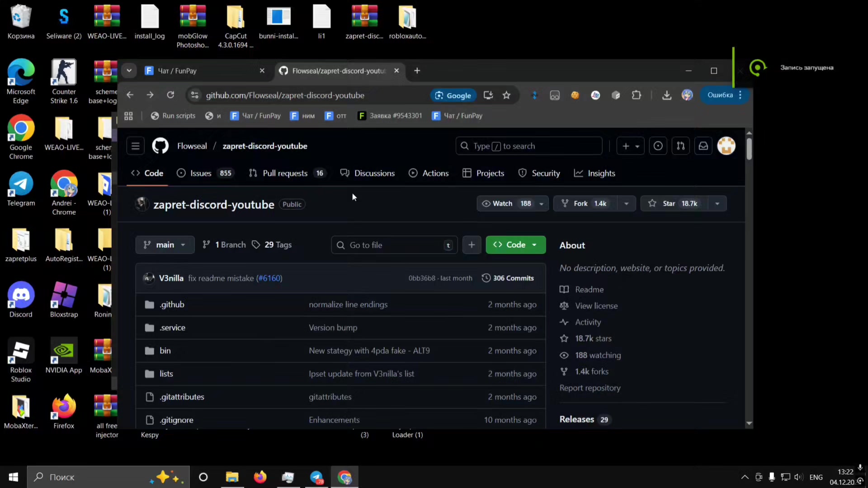This screenshot has height=488, width=868.
Task: Open the Projects tab
Action: point(483,173)
